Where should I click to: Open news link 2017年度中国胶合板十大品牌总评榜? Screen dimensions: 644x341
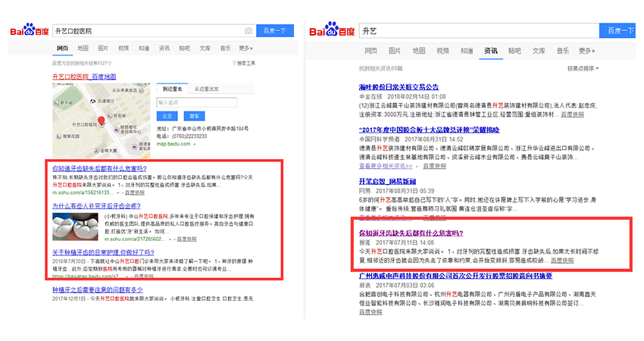coord(429,130)
